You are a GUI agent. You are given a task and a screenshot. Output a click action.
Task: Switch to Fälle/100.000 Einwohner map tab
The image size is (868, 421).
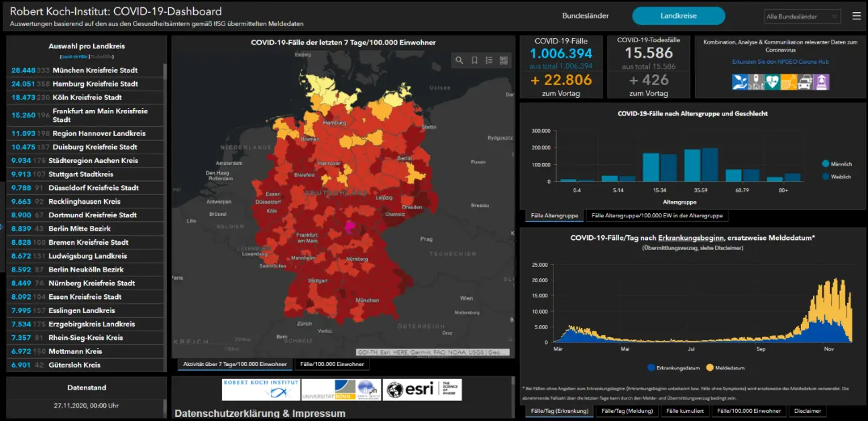tap(331, 364)
